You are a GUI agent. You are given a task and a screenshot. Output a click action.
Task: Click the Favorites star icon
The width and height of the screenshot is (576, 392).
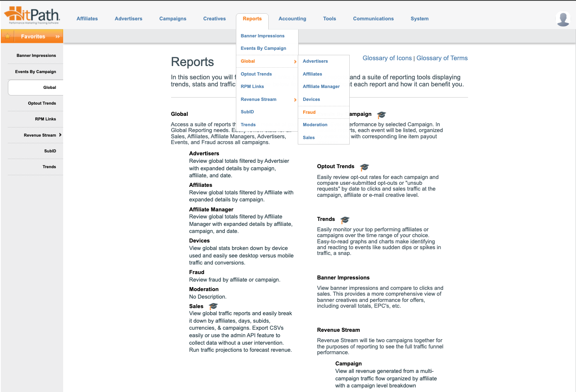(x=7, y=37)
